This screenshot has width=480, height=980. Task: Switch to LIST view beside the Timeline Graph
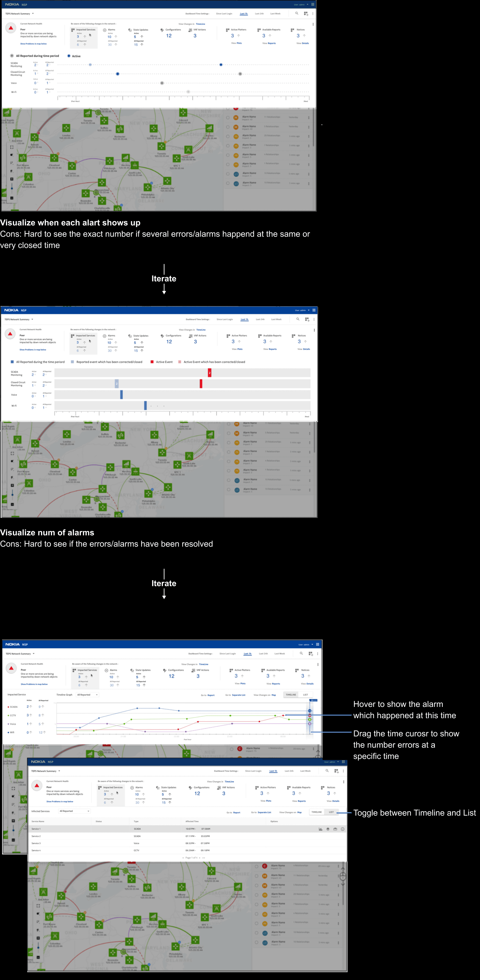(x=305, y=695)
